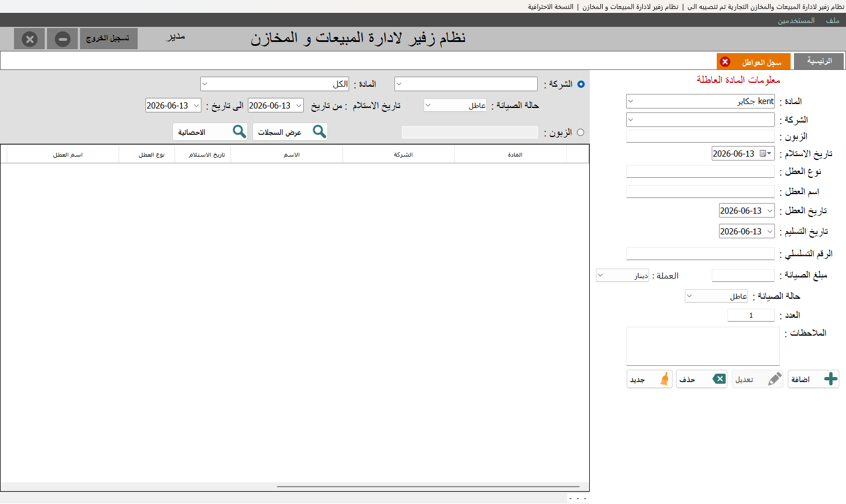Click the delete X icon for حذف
846x504 pixels.
coord(720,379)
